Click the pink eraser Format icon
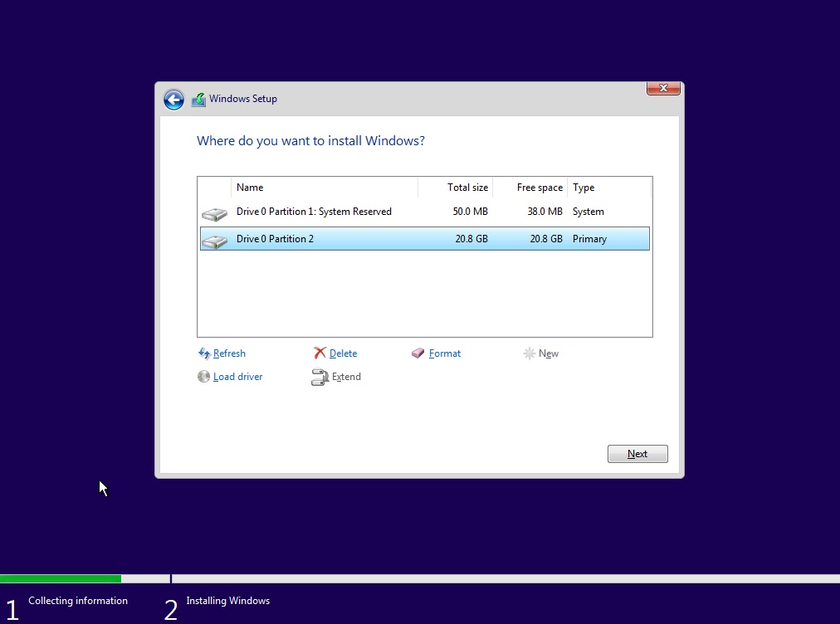Image resolution: width=840 pixels, height=624 pixels. (417, 353)
